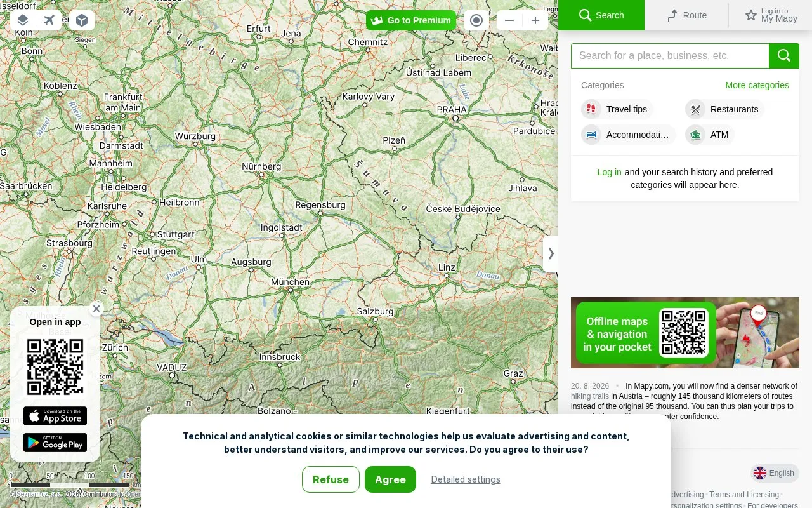812x508 pixels.
Task: Click the Salzburg city label on map
Action: click(376, 311)
